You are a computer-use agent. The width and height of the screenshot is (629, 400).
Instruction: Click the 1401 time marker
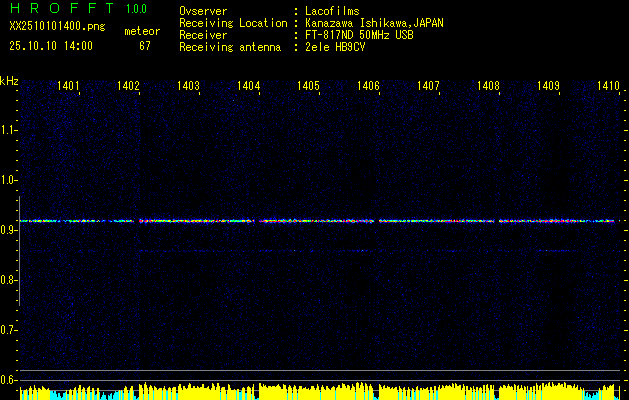pyautogui.click(x=69, y=87)
